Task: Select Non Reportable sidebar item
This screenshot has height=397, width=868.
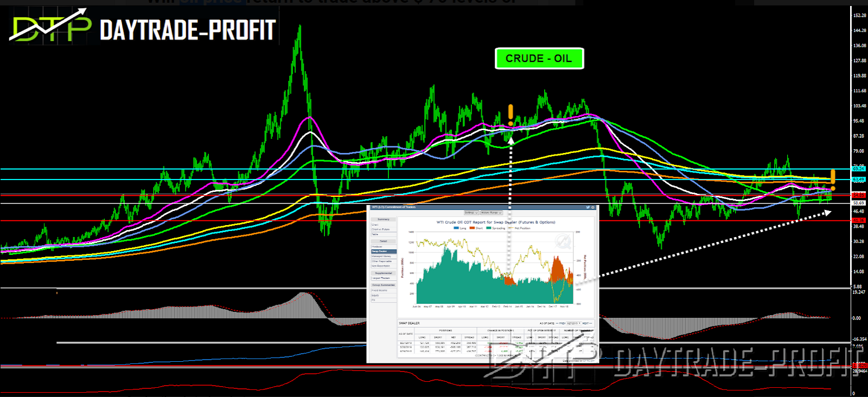Action: (x=384, y=266)
